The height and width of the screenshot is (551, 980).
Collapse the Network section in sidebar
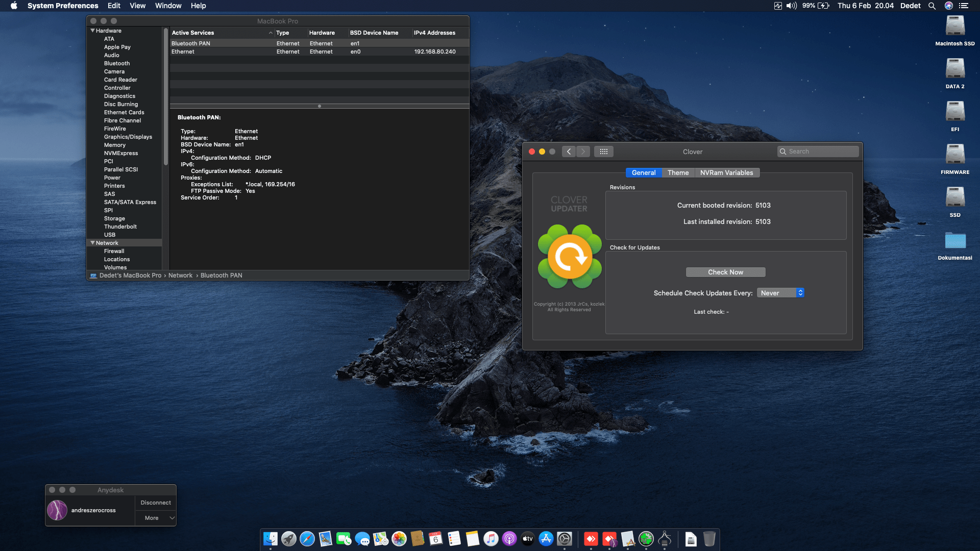(92, 243)
